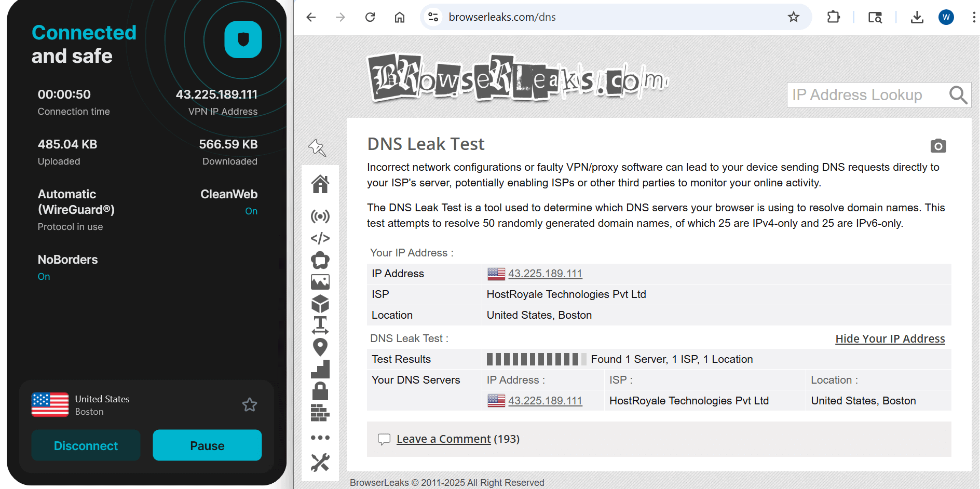Click Found 1 Server, 1 ISP, 1 Location text
980x489 pixels.
pos(672,359)
